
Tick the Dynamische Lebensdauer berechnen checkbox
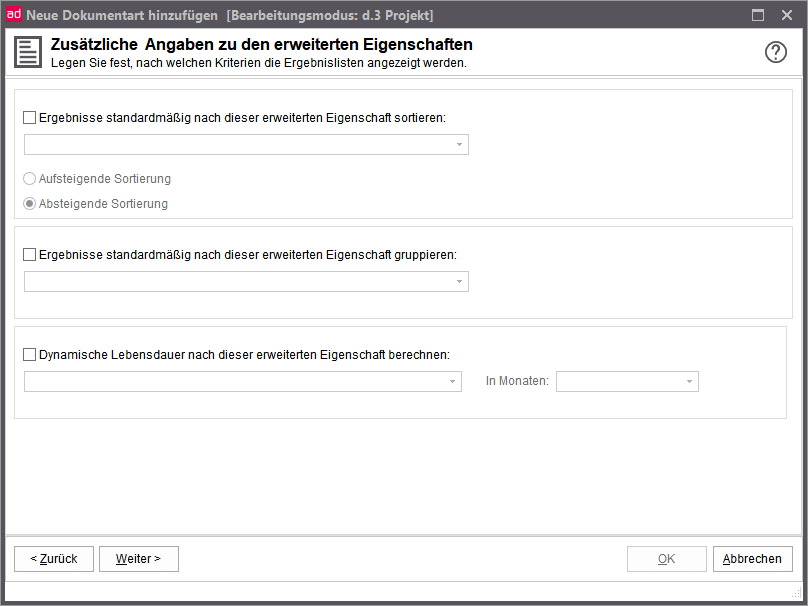(x=30, y=354)
